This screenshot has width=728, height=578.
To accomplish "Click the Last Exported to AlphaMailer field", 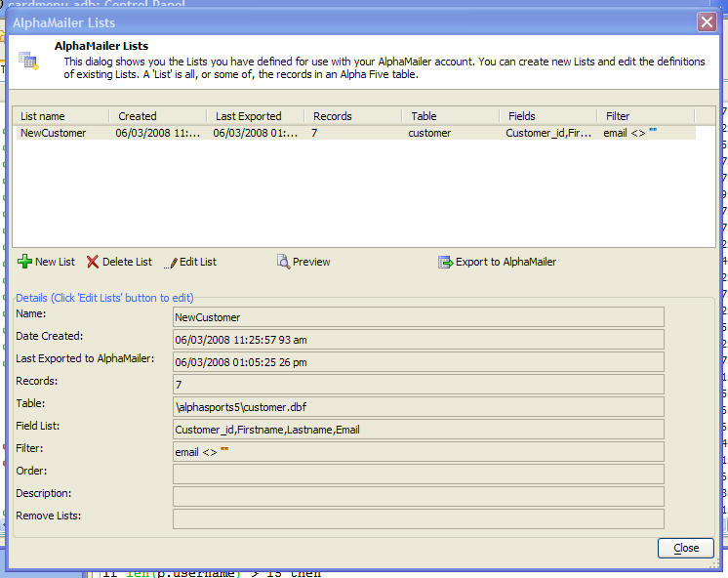I will pyautogui.click(x=419, y=362).
